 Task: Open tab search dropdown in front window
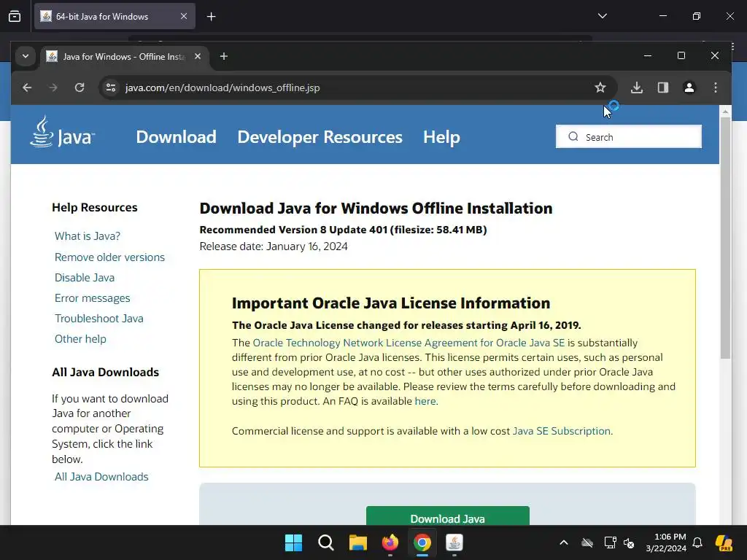[x=26, y=56]
